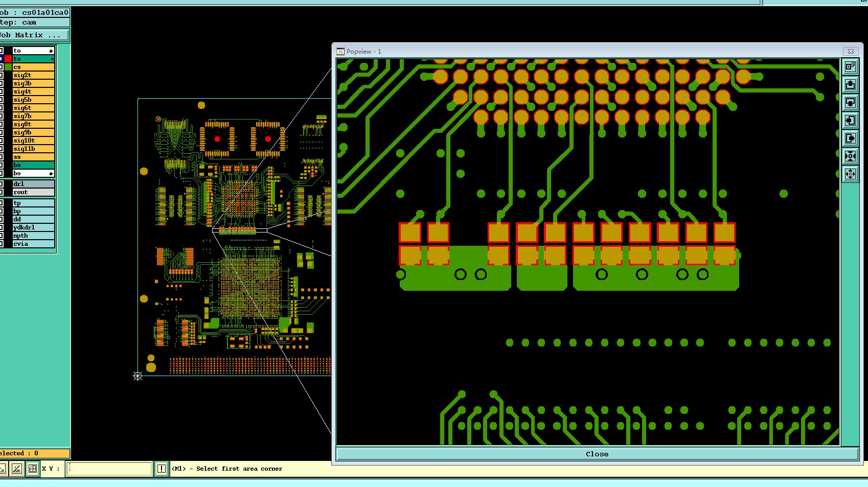Screen dimensions: 868x487
Task: Click the Popview zoom-in arrows icon
Action: click(x=850, y=156)
